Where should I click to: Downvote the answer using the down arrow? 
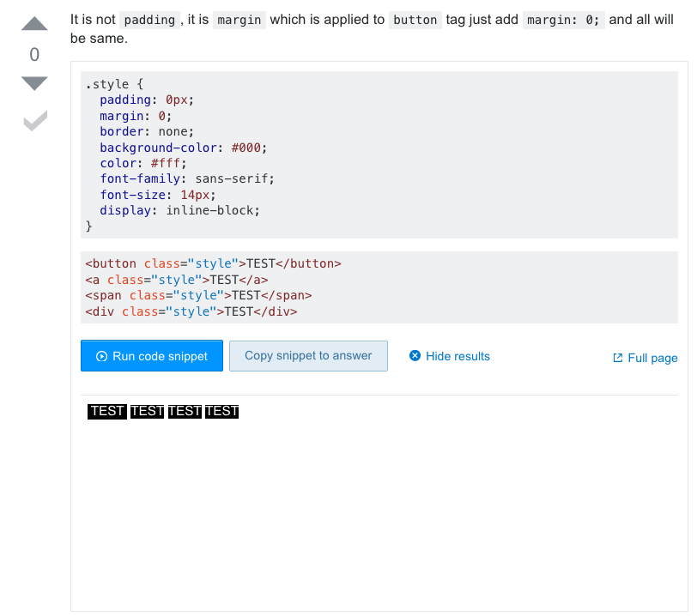click(x=33, y=82)
